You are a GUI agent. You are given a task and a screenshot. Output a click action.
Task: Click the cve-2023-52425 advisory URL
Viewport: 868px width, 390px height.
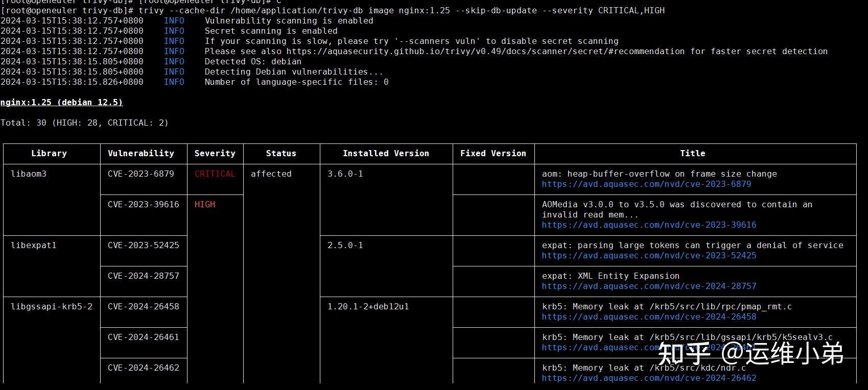(649, 256)
